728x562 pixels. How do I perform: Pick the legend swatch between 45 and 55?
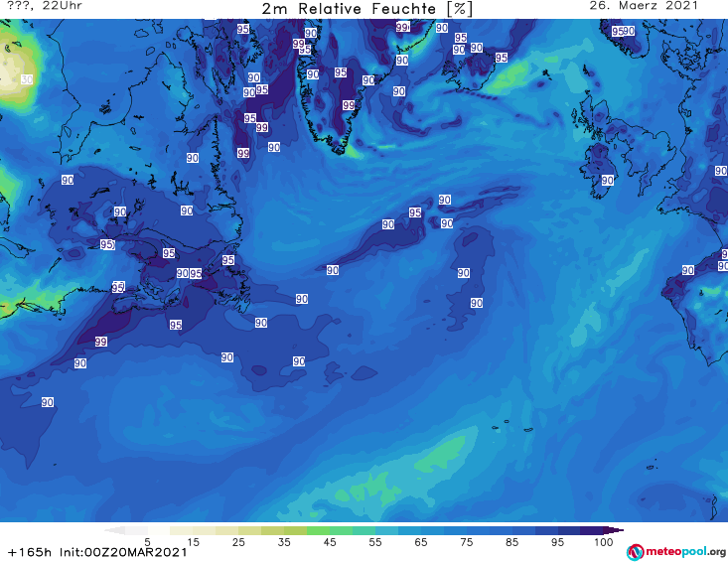pos(353,530)
